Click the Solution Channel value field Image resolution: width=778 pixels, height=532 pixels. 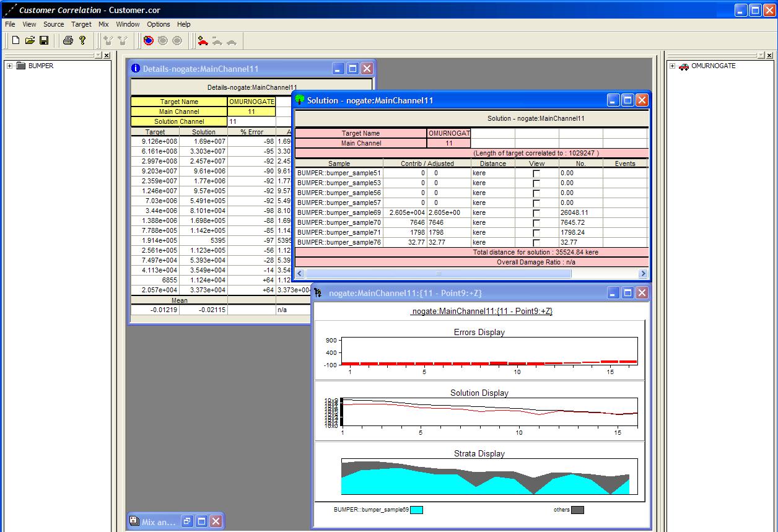coord(251,121)
